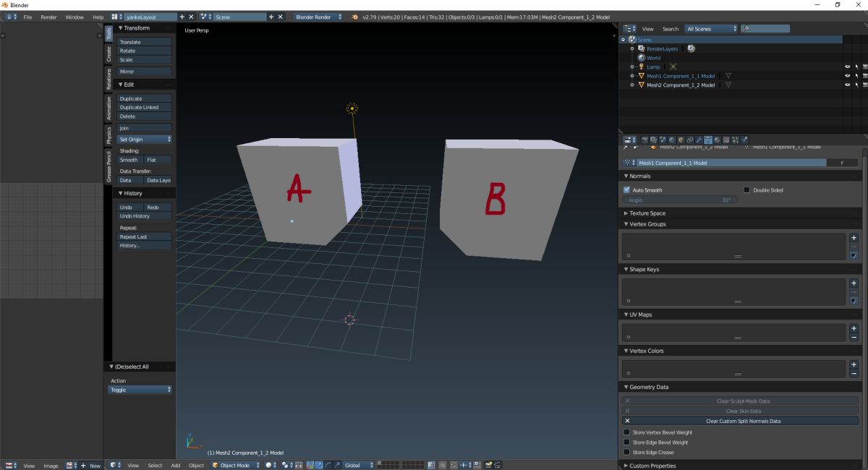This screenshot has height=470, width=868.
Task: Toggle the Auto Smooth checkbox
Action: click(x=627, y=190)
